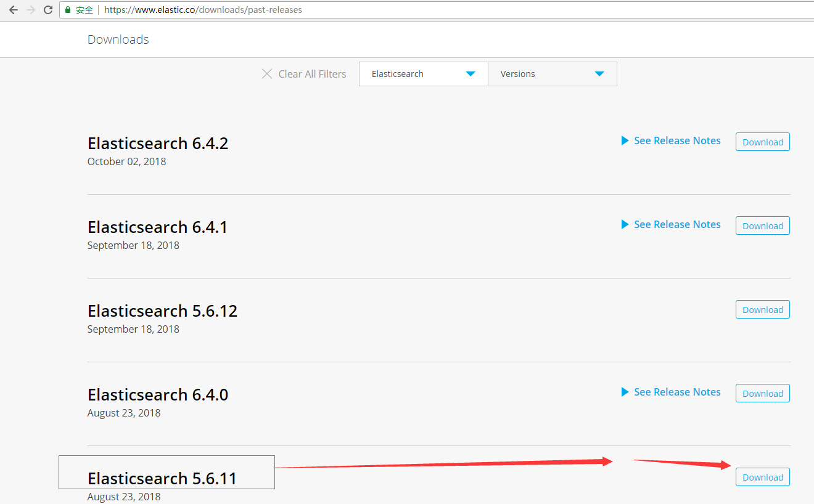Click Download button for Elasticsearch 5.6.11
The width and height of the screenshot is (814, 504).
tap(762, 478)
